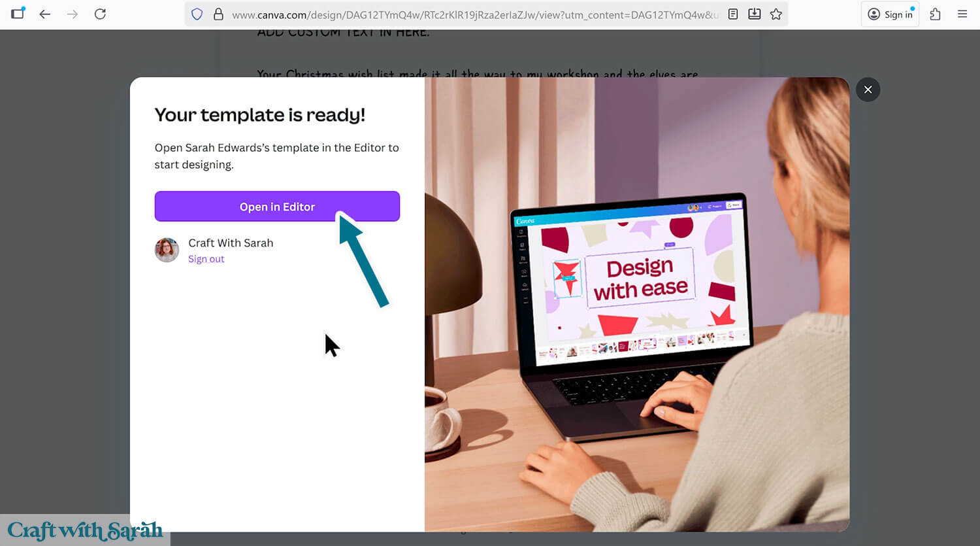
Task: Open the browser extensions icon
Action: pos(935,14)
